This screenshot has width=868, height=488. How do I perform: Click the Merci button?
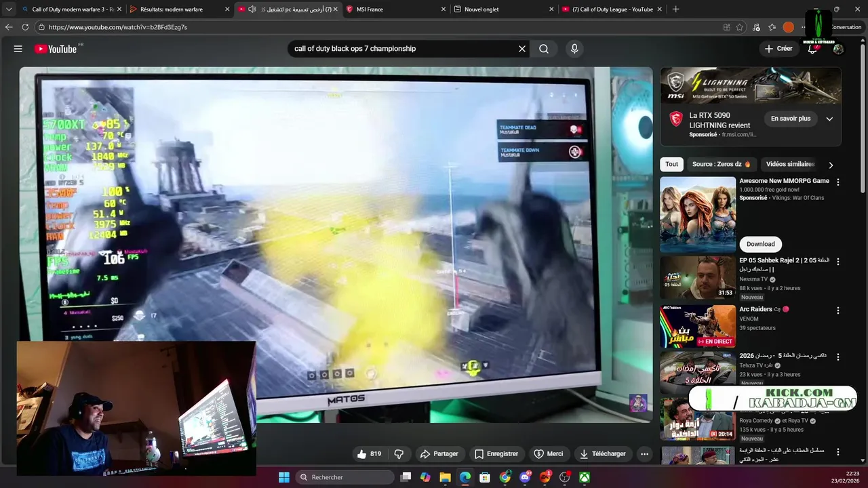pyautogui.click(x=549, y=454)
